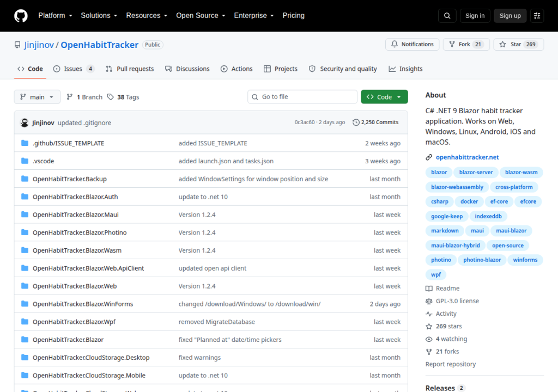Viewport: 558px width, 392px height.
Task: Open the GPL-3.0 license link
Action: pos(457,301)
